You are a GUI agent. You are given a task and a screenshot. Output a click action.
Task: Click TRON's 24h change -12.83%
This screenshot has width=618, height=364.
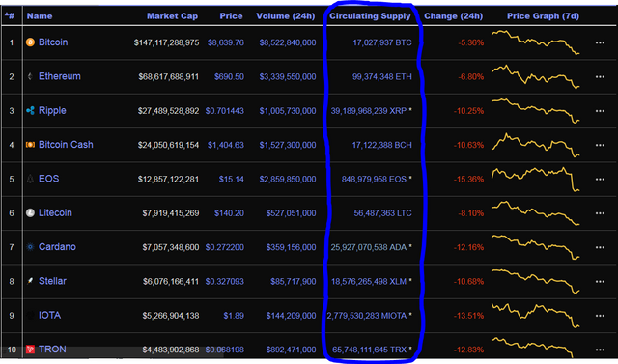pyautogui.click(x=468, y=350)
